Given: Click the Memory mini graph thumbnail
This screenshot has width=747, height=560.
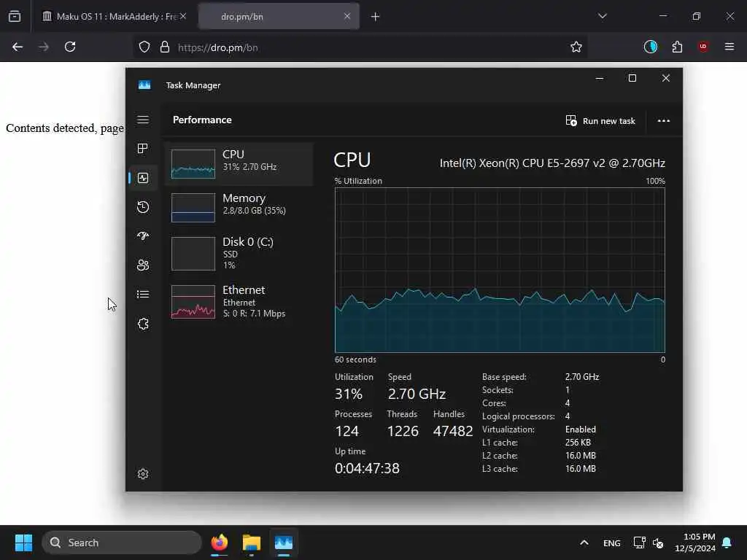Looking at the screenshot, I should click(x=193, y=208).
